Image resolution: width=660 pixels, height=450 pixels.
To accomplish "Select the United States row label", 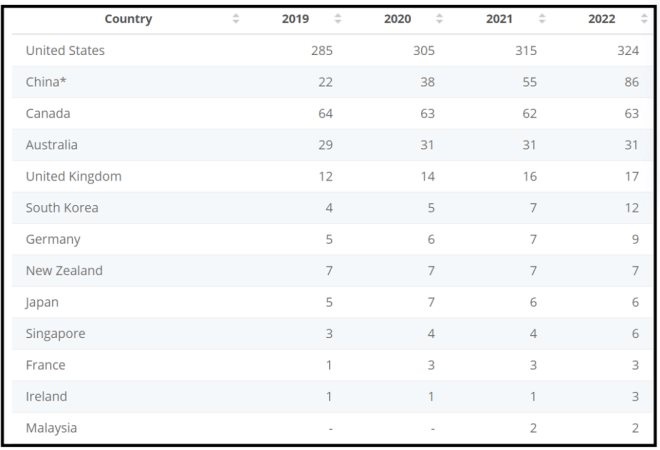I will pos(65,51).
